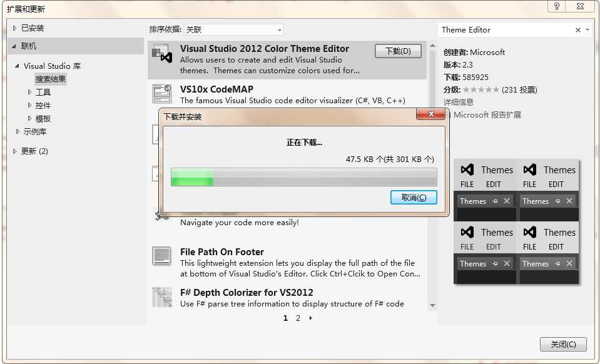The width and height of the screenshot is (600, 364).
Task: Click the download progress bar
Action: (304, 177)
